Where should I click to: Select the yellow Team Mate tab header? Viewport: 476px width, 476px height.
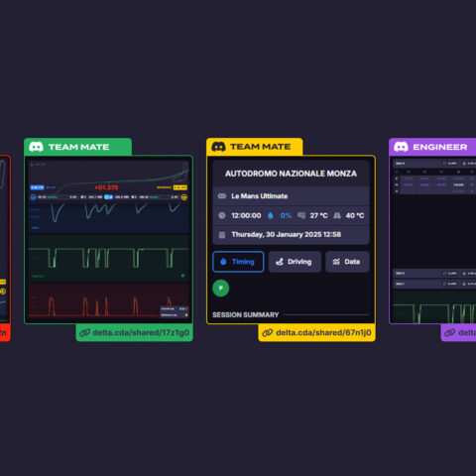[255, 147]
